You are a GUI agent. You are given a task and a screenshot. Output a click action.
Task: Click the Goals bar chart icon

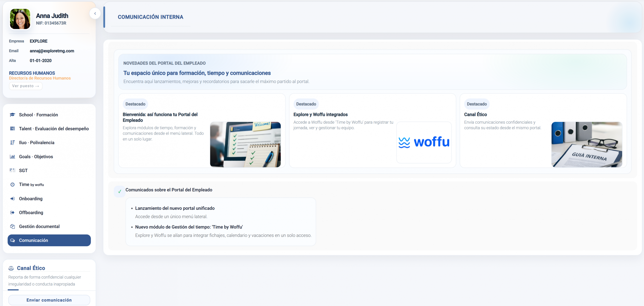tap(12, 157)
